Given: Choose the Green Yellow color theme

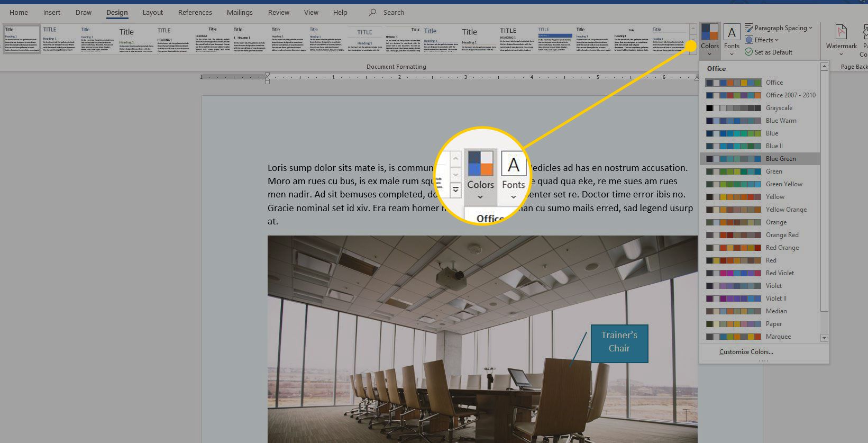Looking at the screenshot, I should coord(760,184).
